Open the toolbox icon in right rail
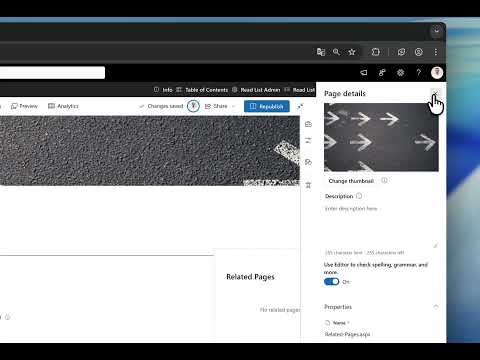The width and height of the screenshot is (480, 360). (x=308, y=124)
